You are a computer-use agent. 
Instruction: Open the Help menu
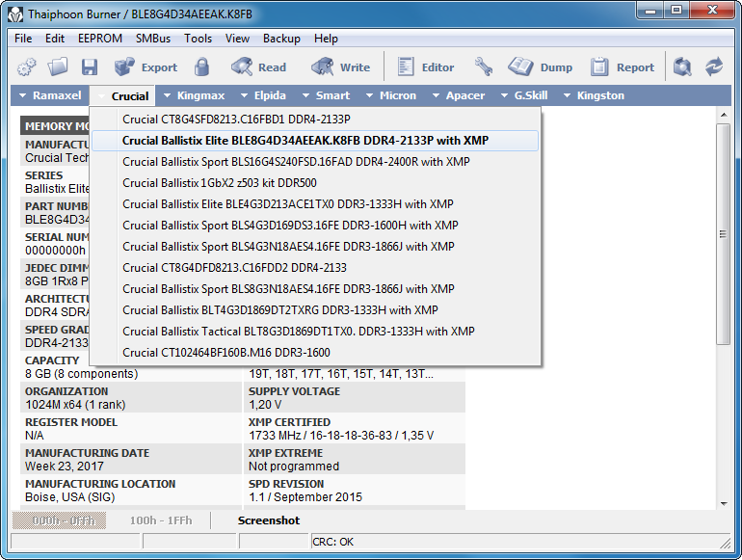326,39
